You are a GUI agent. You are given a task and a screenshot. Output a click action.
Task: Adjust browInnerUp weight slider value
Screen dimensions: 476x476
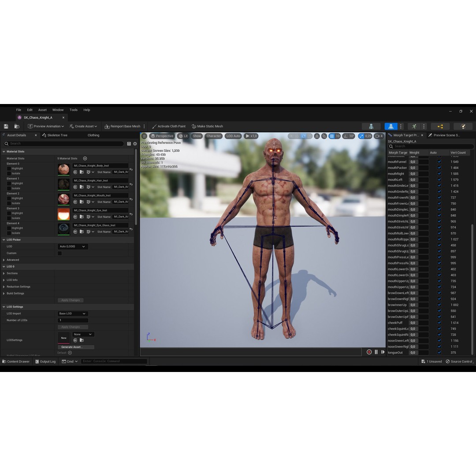pos(419,305)
